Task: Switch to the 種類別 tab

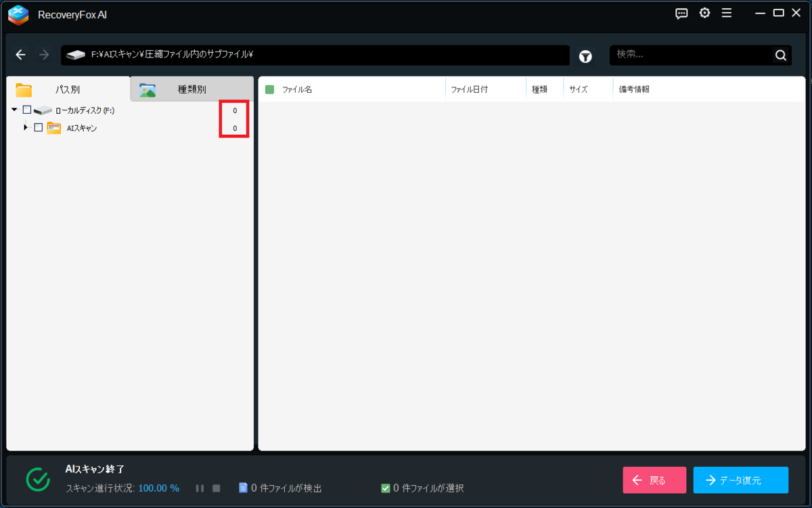Action: pos(192,89)
